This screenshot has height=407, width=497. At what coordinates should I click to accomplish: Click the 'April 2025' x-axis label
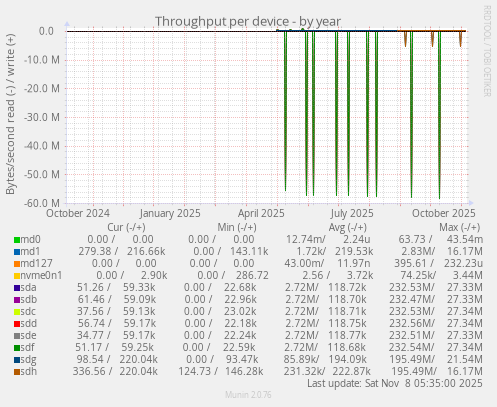point(261,213)
